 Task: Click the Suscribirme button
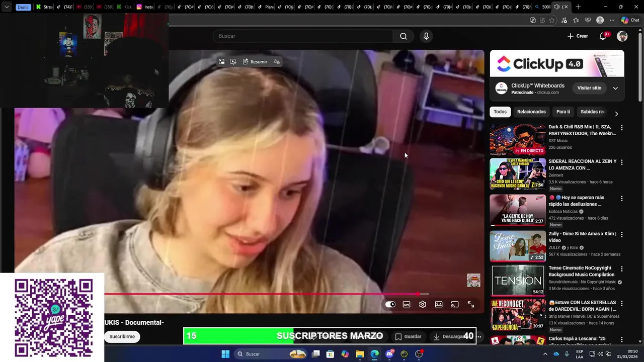[x=122, y=336]
